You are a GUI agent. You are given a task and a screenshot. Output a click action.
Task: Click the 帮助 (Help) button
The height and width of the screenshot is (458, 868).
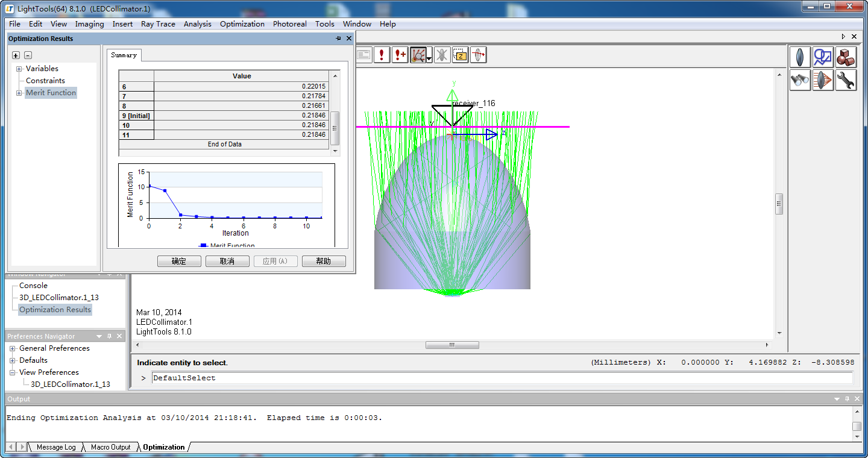[x=324, y=261]
